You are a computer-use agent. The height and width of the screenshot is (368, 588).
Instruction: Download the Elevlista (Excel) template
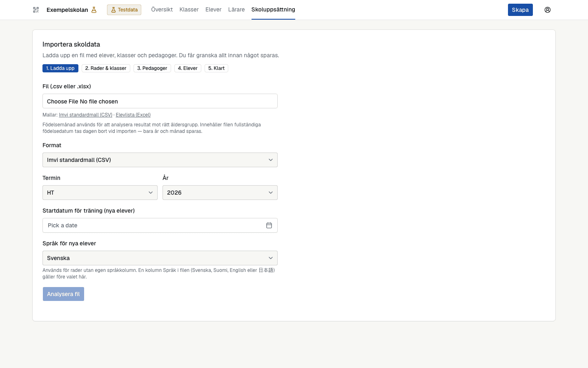133,115
